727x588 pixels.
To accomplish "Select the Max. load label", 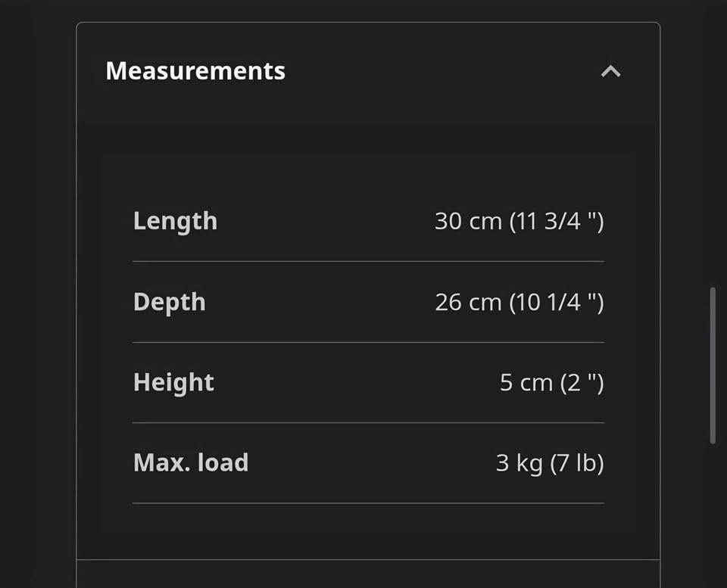I will point(191,462).
